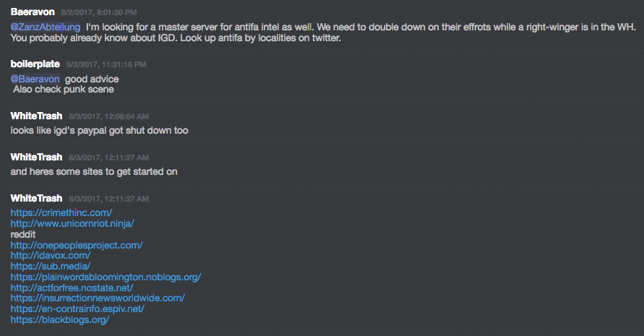Click the 8/3/2017, 12:06:04 AM timestamp
This screenshot has height=336, width=644.
click(109, 116)
